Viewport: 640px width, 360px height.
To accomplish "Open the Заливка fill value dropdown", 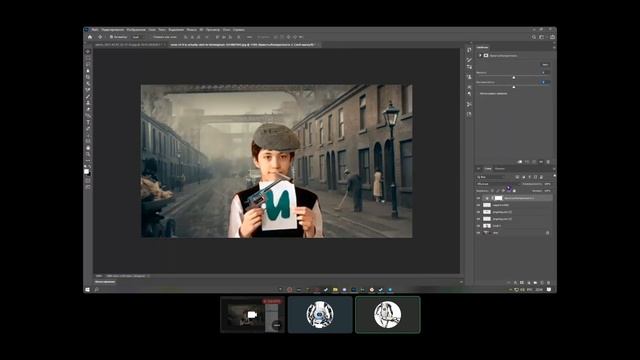I will click(548, 191).
